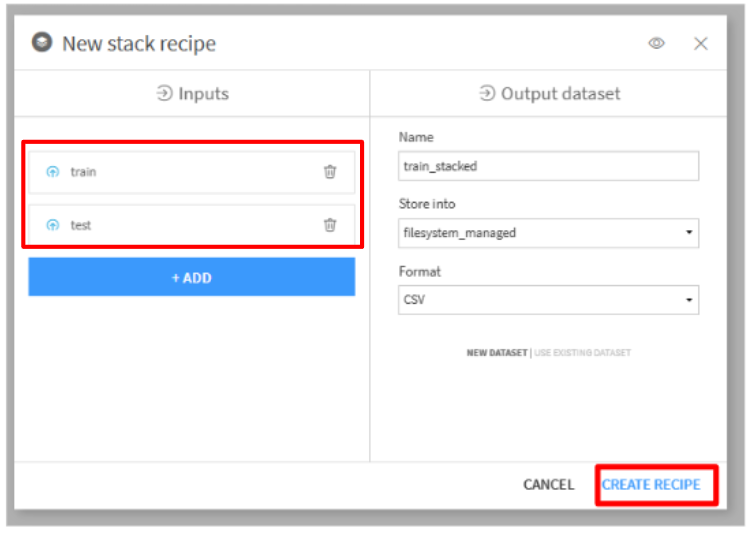Remove the test input with trash icon
Screen dimensions: 747x533
tap(330, 225)
